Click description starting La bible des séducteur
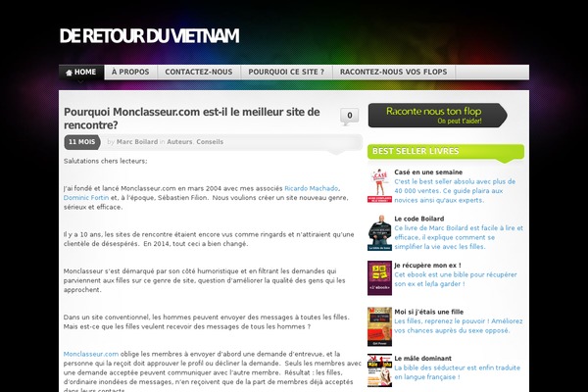This screenshot has width=588, height=392. pyautogui.click(x=457, y=372)
